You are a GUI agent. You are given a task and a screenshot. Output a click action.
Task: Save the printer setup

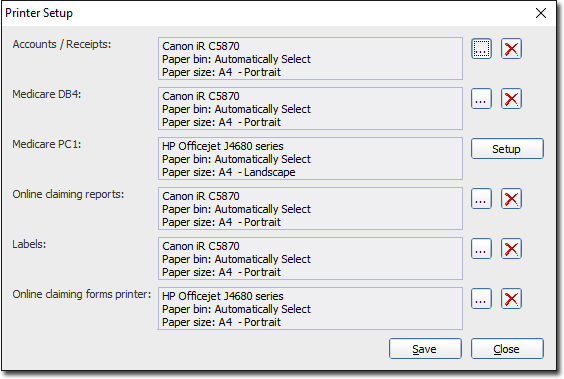(x=425, y=348)
